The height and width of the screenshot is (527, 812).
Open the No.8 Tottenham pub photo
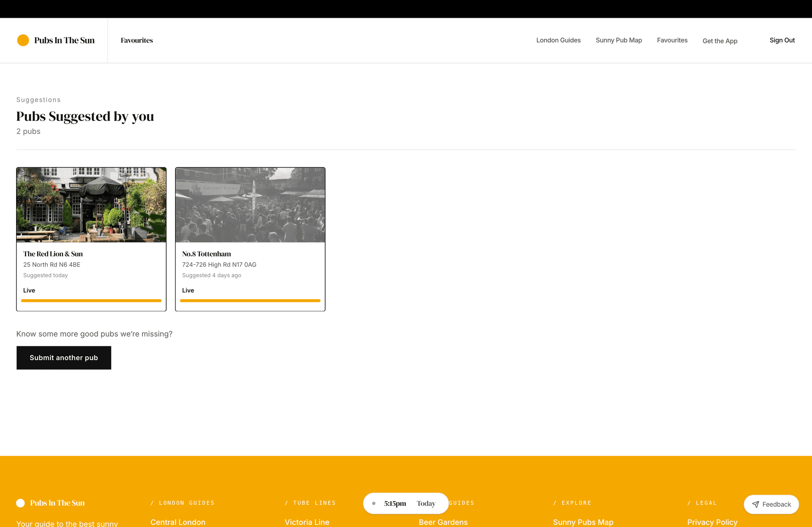tap(250, 205)
